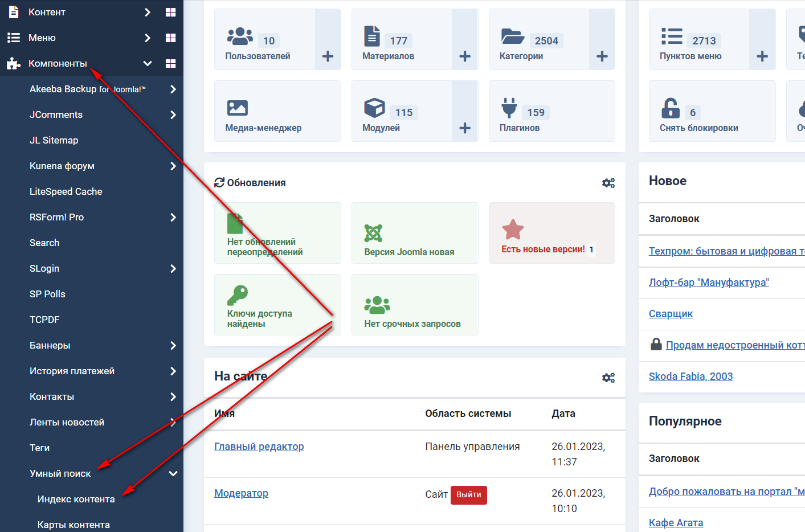This screenshot has width=805, height=532.
Task: Collapse the Компоненты sidebar section
Action: pos(148,63)
